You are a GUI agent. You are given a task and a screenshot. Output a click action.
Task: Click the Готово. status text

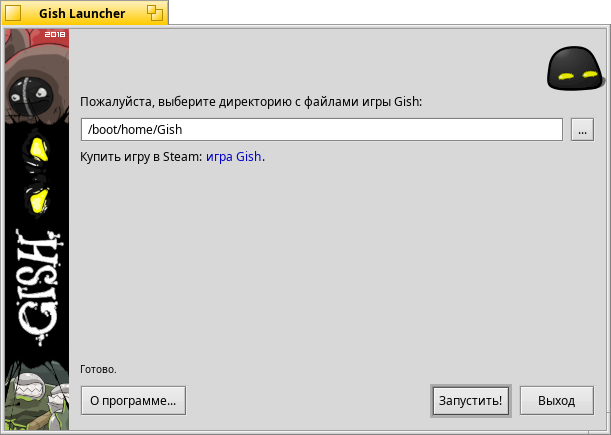tap(98, 369)
